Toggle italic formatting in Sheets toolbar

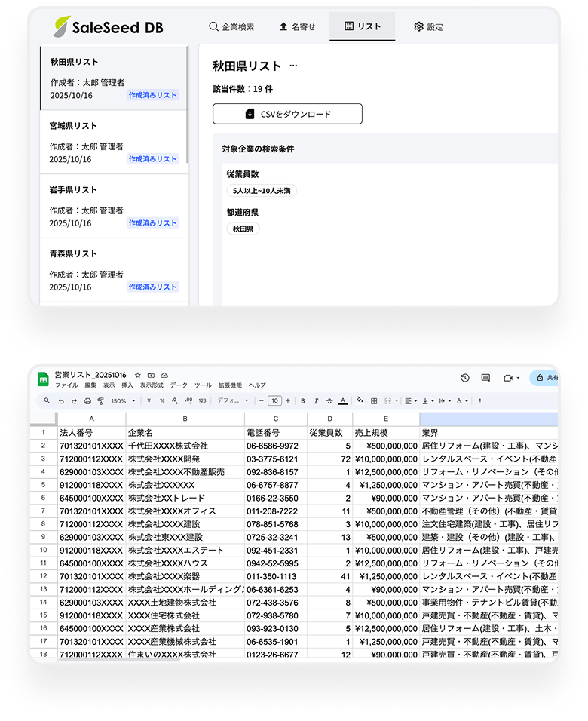[x=316, y=401]
